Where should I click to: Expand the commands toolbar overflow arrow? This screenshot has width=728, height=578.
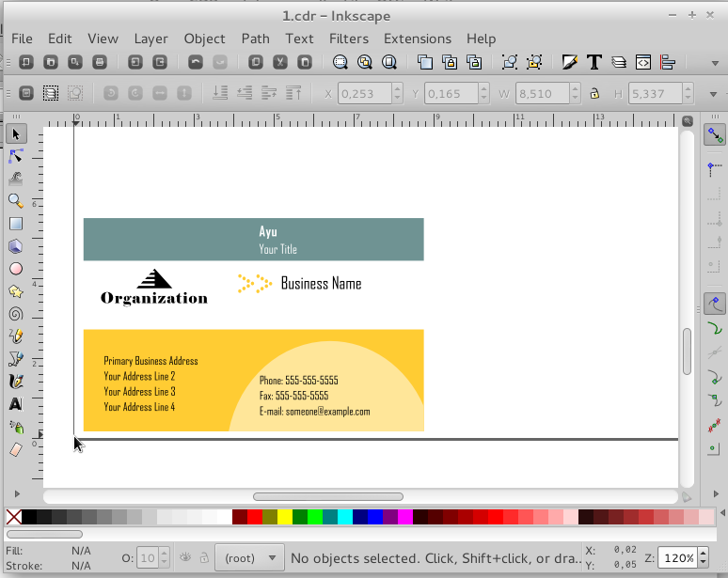715,63
